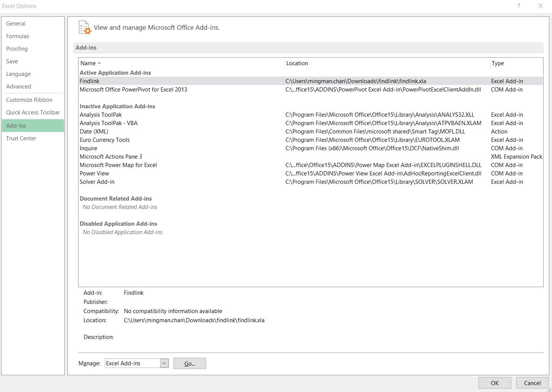Click No Disabled Application Add-ins text
The width and height of the screenshot is (552, 392).
[x=122, y=232]
